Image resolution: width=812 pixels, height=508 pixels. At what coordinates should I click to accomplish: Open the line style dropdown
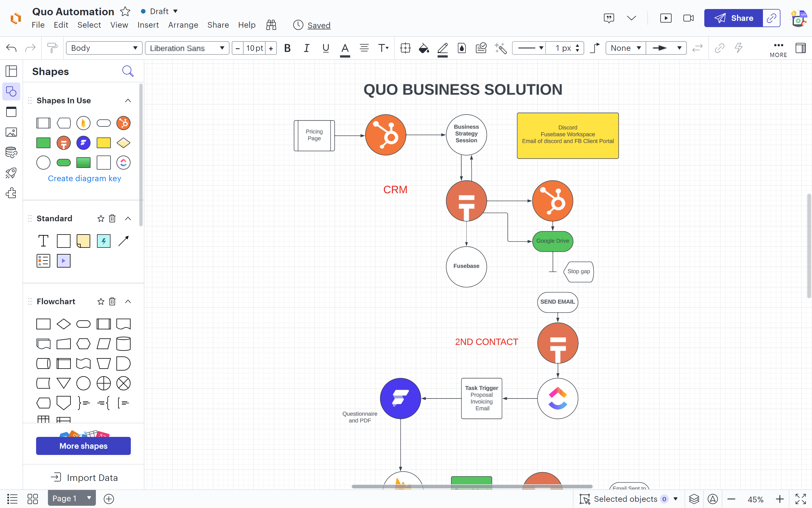[x=529, y=48]
